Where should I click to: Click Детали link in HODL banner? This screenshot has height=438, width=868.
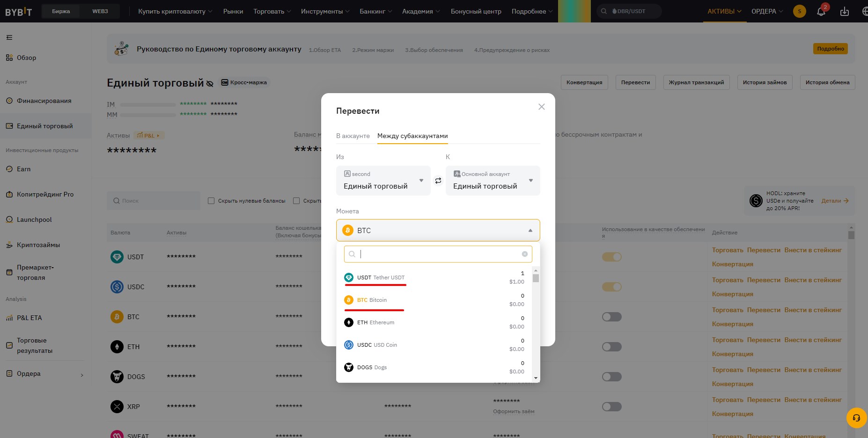(x=835, y=201)
